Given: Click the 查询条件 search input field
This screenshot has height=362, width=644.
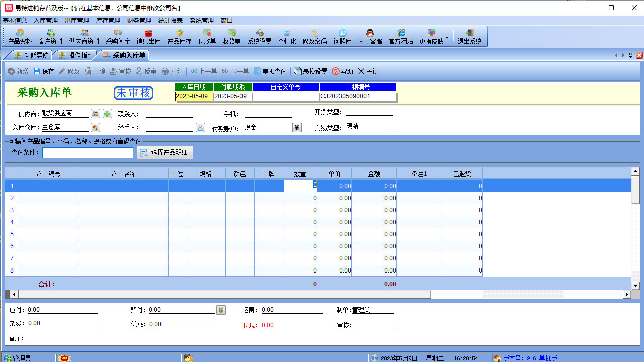Looking at the screenshot, I should pos(88,152).
